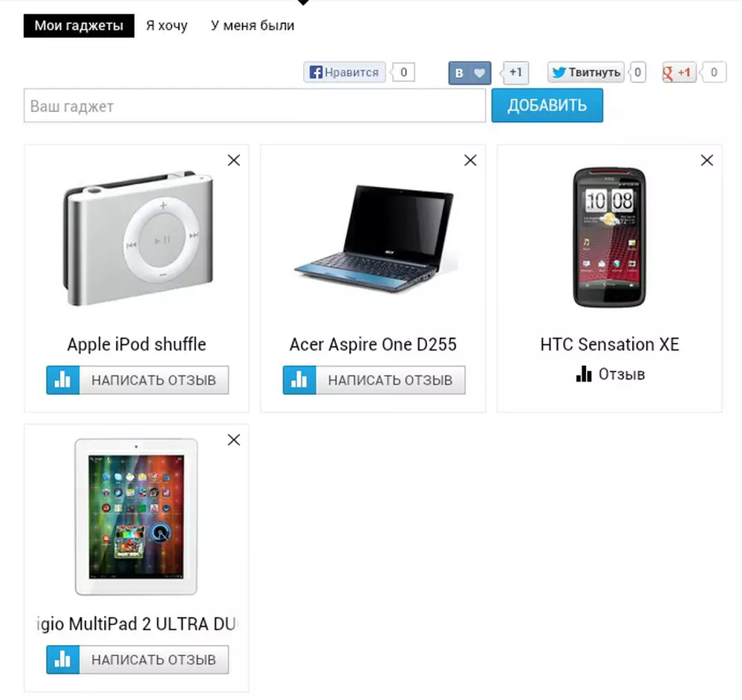The width and height of the screenshot is (742, 700).
Task: Focus the Ваш гаджет input field
Action: pyautogui.click(x=255, y=105)
